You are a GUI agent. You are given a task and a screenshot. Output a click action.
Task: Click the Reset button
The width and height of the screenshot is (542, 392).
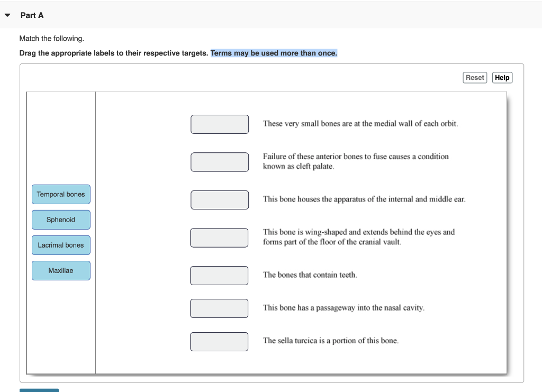[475, 77]
